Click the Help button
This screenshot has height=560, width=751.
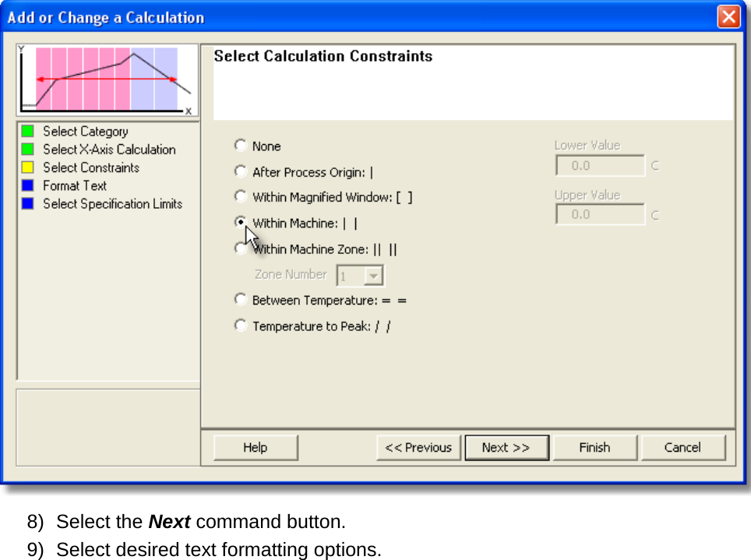click(x=256, y=447)
